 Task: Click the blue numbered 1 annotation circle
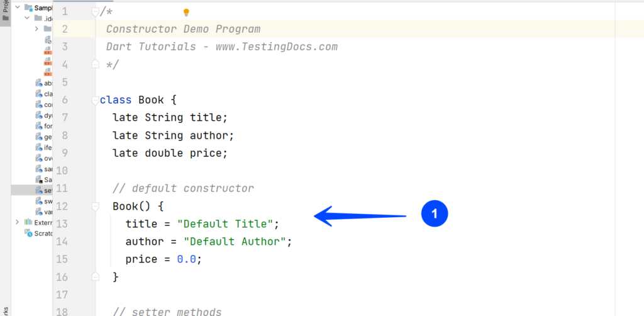[x=435, y=215]
